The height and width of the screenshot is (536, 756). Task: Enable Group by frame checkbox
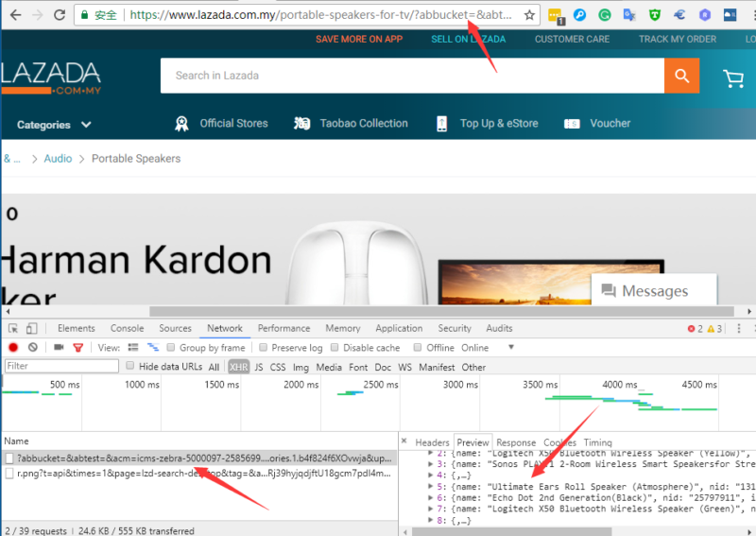pos(171,347)
